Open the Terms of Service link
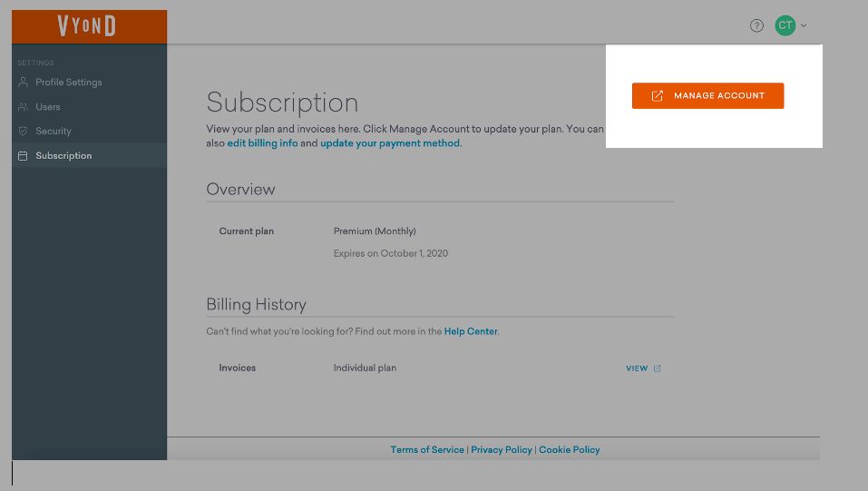 (x=427, y=450)
